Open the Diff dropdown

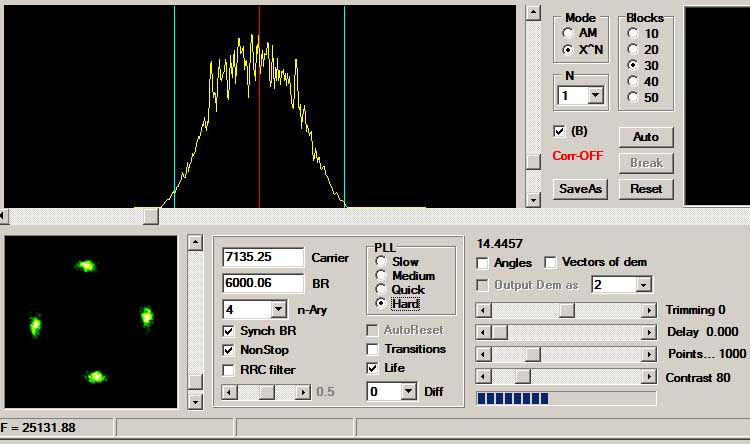pyautogui.click(x=407, y=392)
